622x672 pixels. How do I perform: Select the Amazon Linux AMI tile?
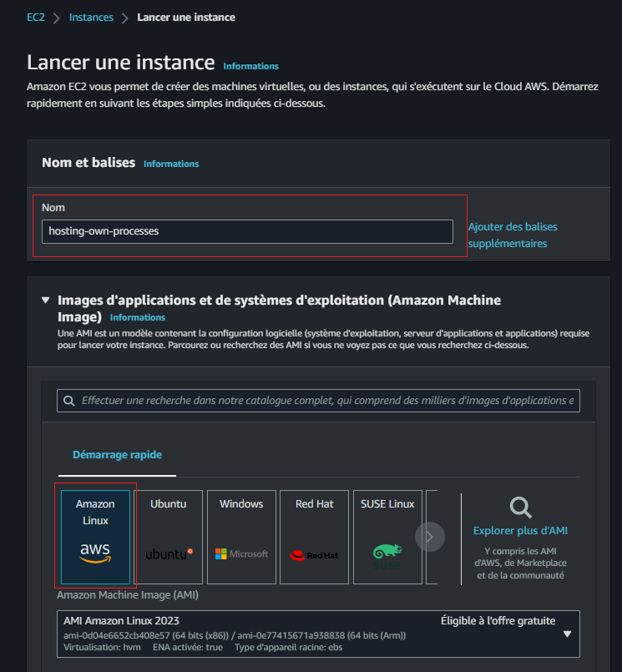click(95, 537)
